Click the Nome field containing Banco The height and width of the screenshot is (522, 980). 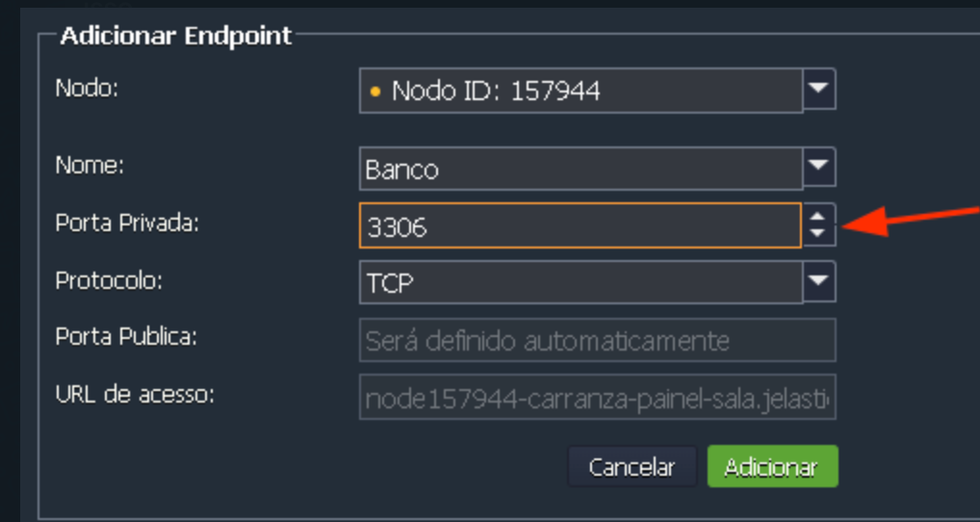tap(580, 169)
